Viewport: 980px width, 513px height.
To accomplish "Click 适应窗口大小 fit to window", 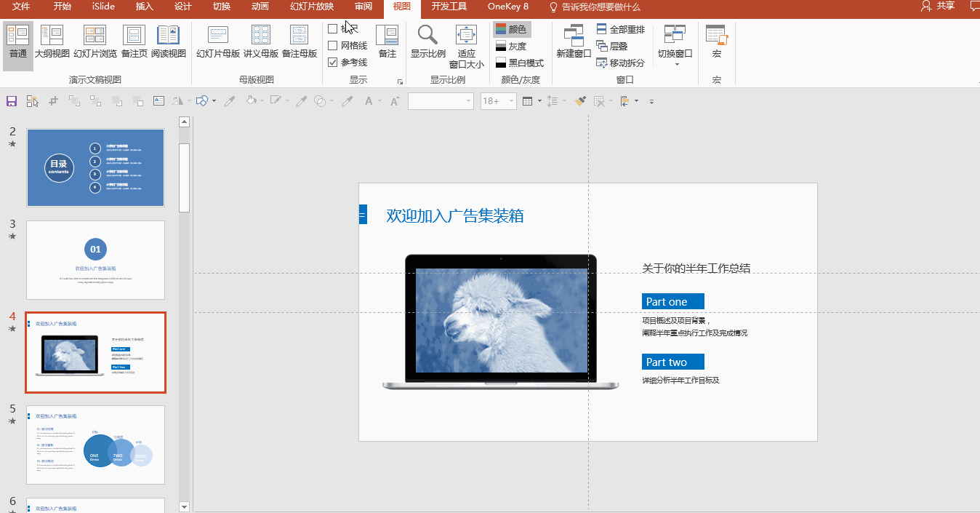I will tap(466, 47).
